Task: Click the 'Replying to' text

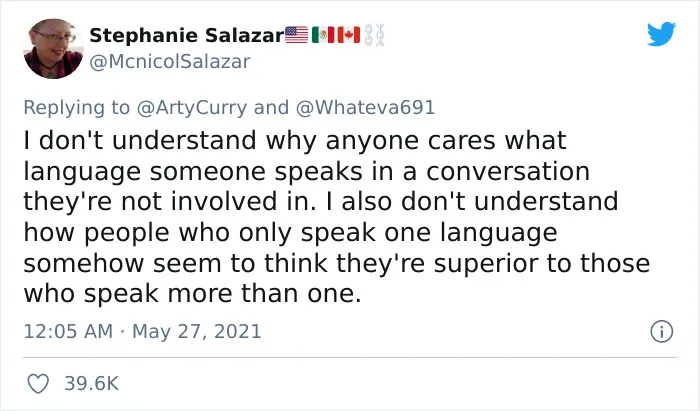Action: tap(76, 108)
